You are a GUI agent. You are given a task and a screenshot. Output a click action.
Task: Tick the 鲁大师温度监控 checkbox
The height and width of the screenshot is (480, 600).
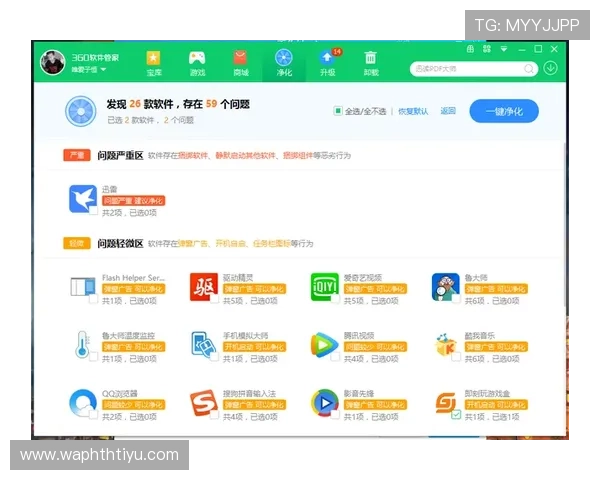tap(93, 357)
